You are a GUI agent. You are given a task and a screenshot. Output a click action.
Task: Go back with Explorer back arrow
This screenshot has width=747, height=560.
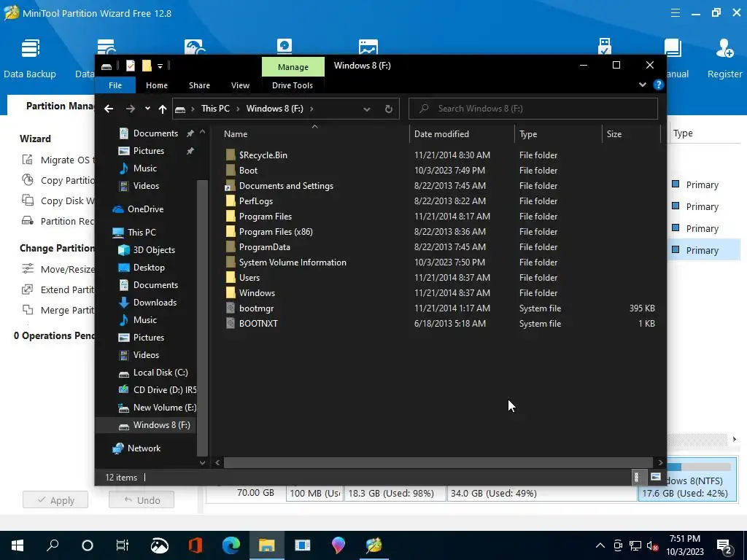109,109
